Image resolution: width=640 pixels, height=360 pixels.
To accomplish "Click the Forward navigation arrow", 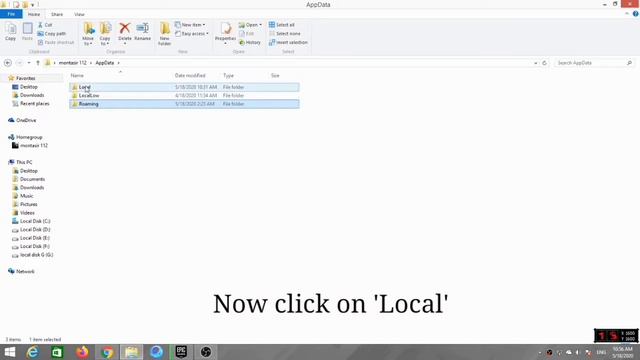I will pos(19,63).
